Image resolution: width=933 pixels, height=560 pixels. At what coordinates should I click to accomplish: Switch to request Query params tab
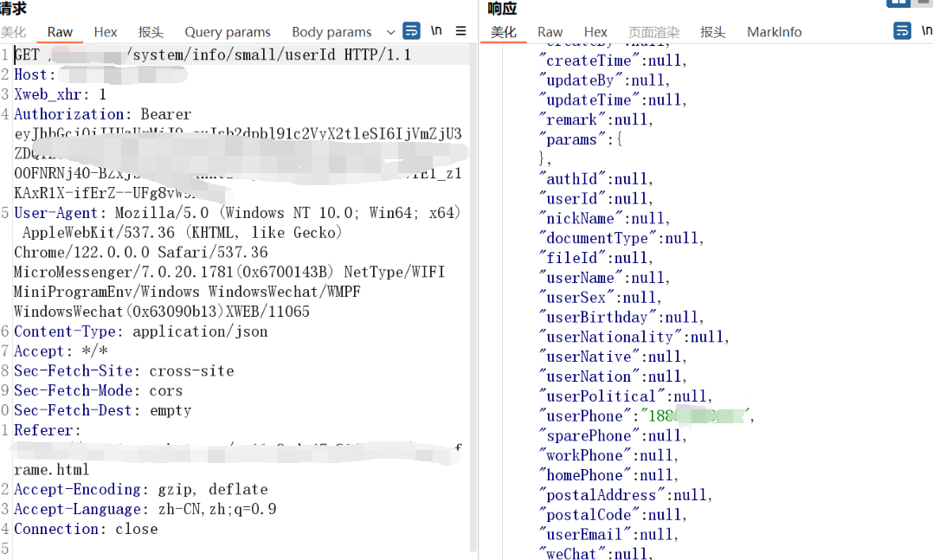click(x=228, y=32)
